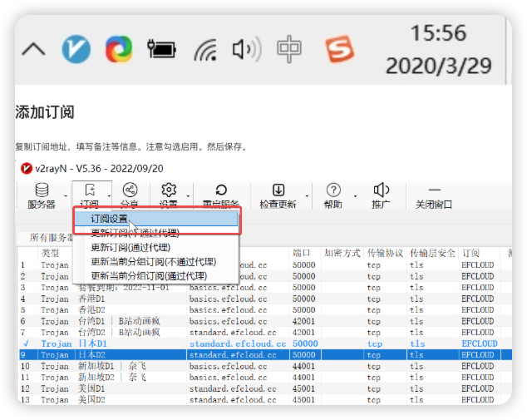Choose 更新当前分组订阅(不通过代理) menu item

[154, 262]
